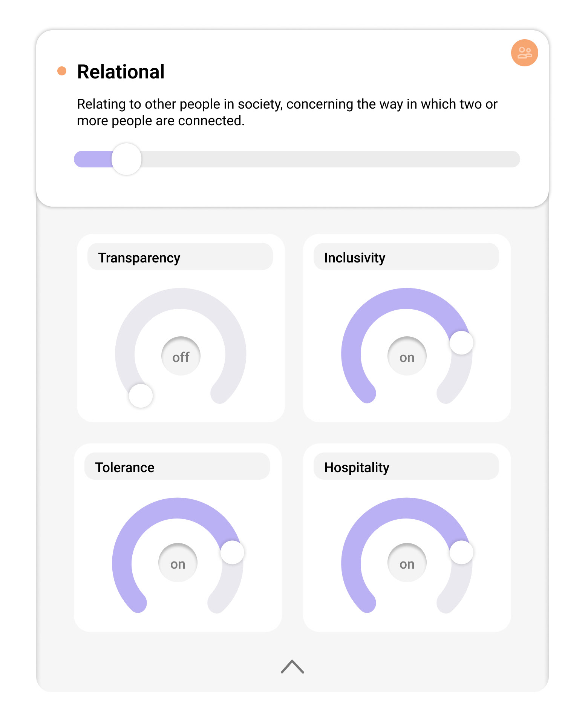This screenshot has height=724, width=588.
Task: Click the Relational description text
Action: (286, 112)
